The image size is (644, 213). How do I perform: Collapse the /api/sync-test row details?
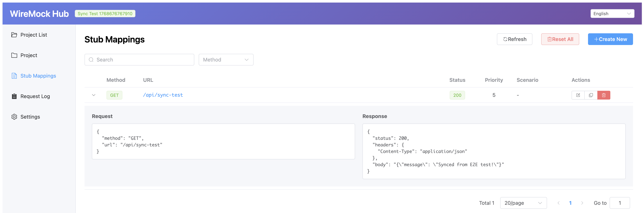94,95
